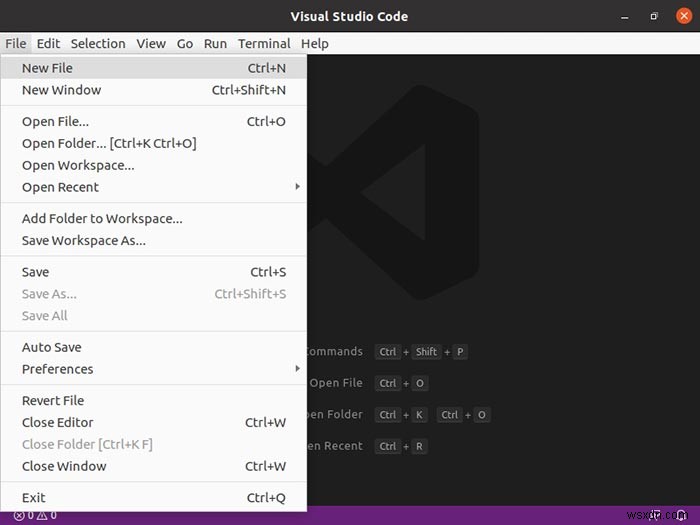The width and height of the screenshot is (700, 525).
Task: Choose New File from the File menu
Action: (154, 68)
